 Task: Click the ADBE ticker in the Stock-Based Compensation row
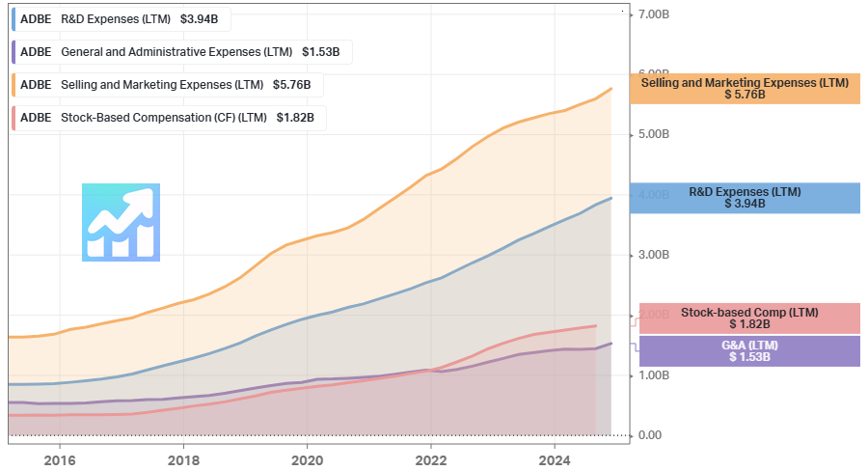pos(36,118)
